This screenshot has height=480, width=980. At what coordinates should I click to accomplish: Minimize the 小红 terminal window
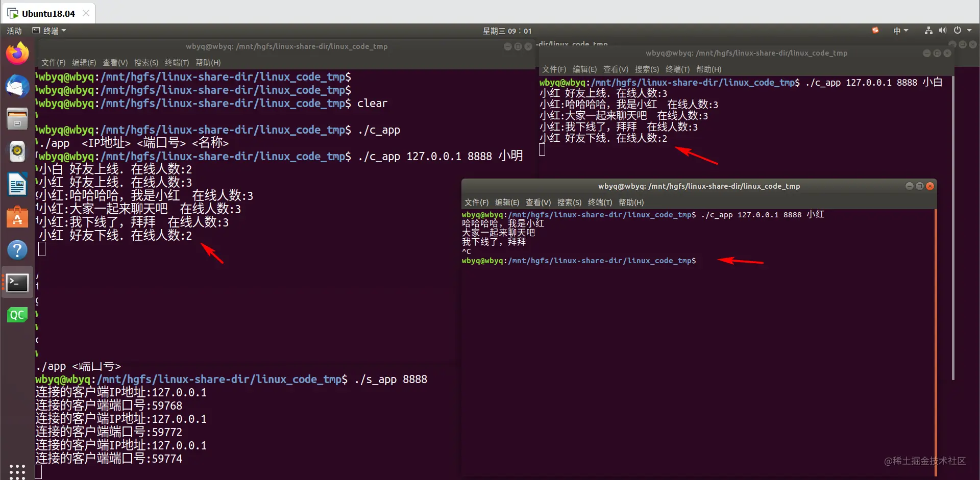click(909, 186)
